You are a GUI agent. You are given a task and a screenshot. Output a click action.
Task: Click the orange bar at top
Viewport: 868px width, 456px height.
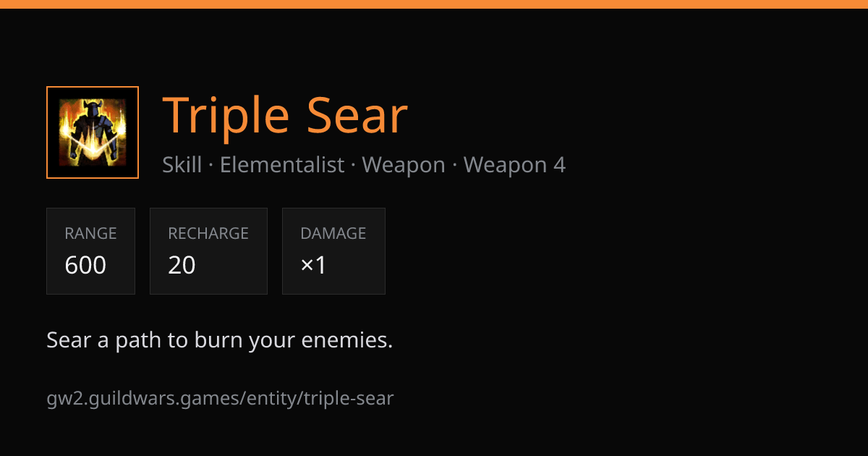click(x=434, y=4)
